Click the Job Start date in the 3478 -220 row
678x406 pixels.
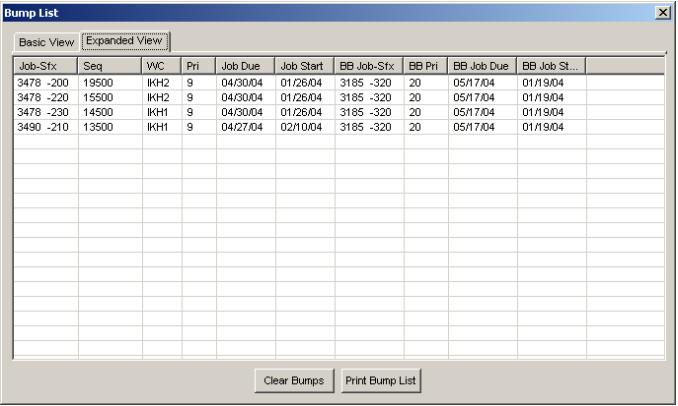[305, 98]
